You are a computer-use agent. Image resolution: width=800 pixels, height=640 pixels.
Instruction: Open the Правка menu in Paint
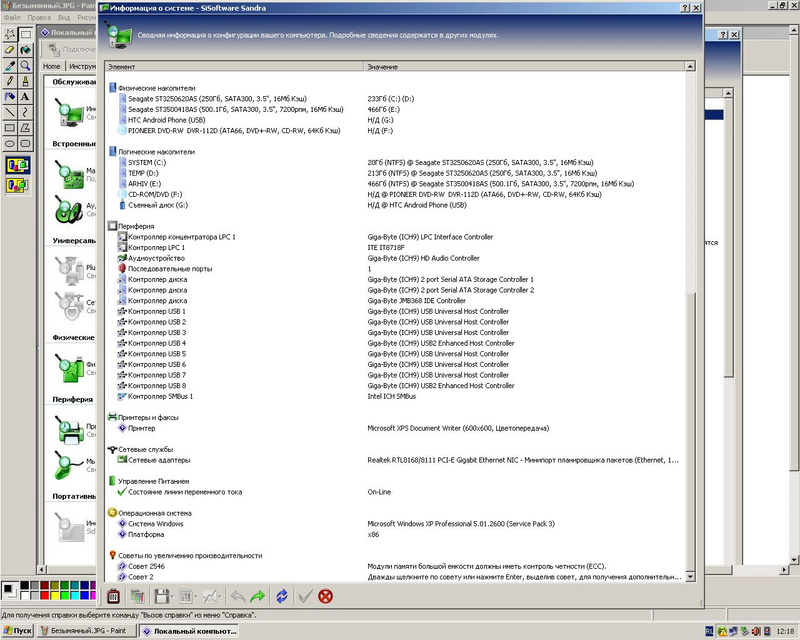[39, 18]
